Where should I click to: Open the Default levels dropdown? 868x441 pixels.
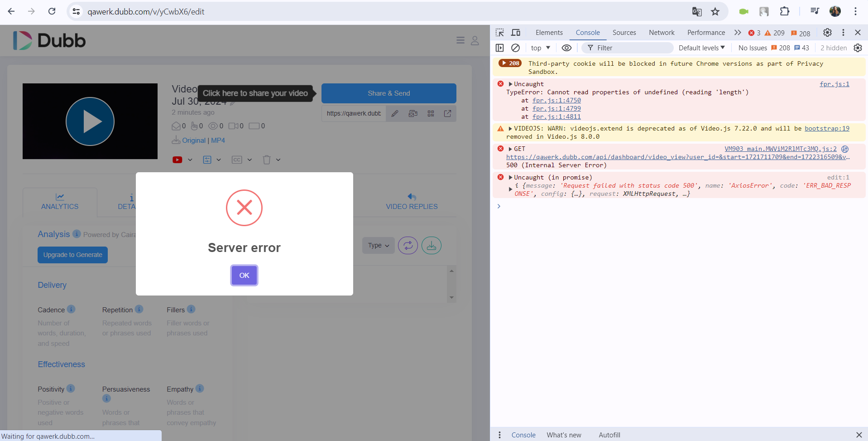click(701, 48)
